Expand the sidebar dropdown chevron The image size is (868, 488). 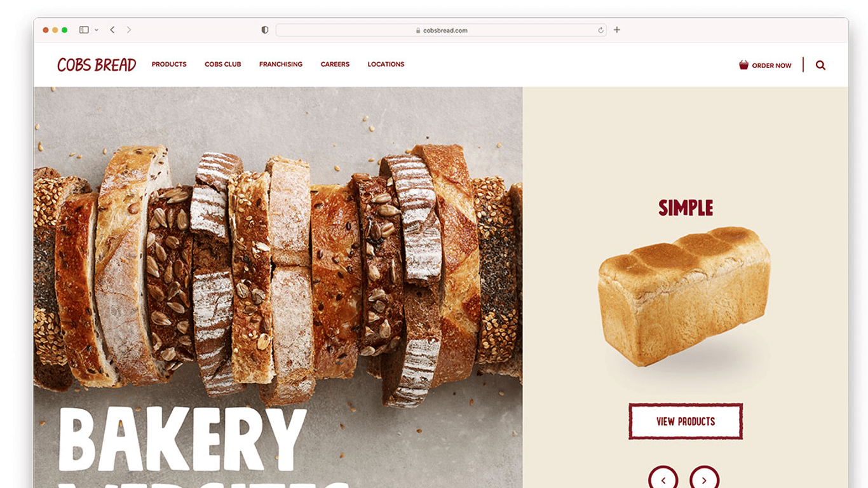pos(97,30)
